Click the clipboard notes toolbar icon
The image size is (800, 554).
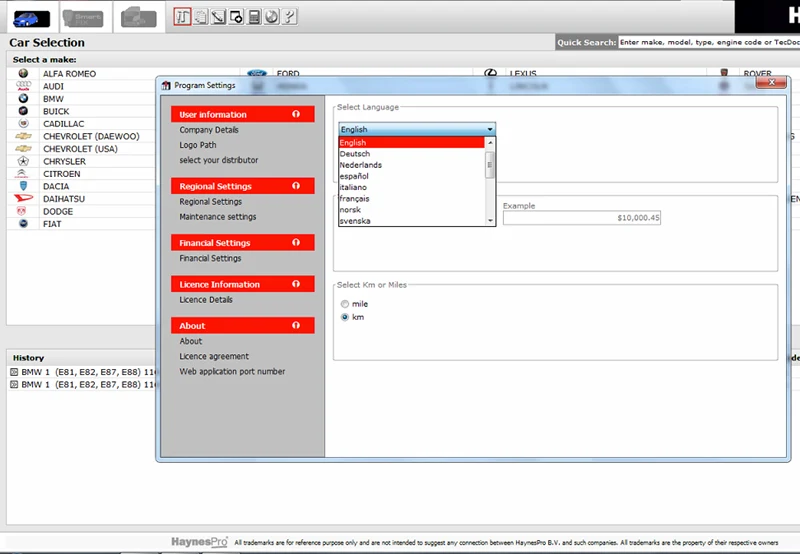201,17
